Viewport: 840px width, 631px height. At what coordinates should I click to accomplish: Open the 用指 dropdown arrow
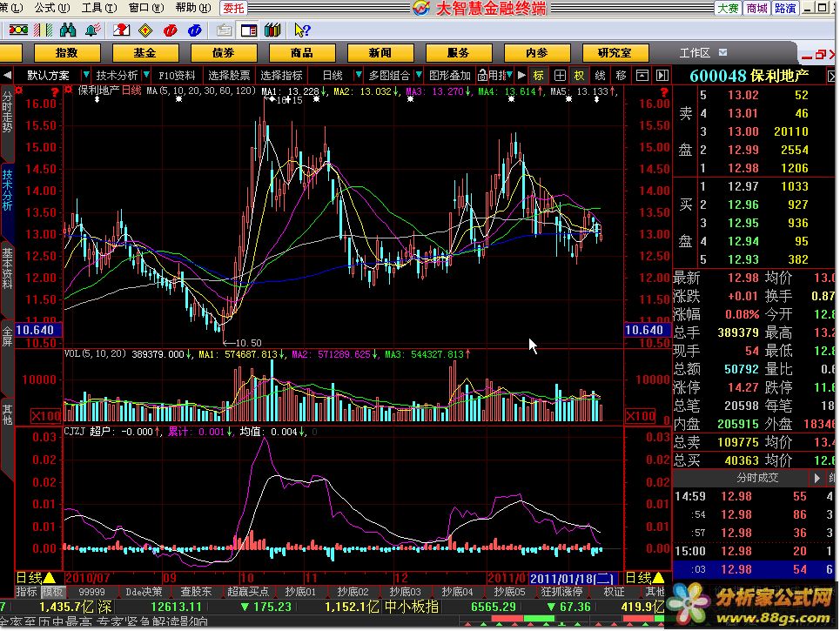click(509, 75)
